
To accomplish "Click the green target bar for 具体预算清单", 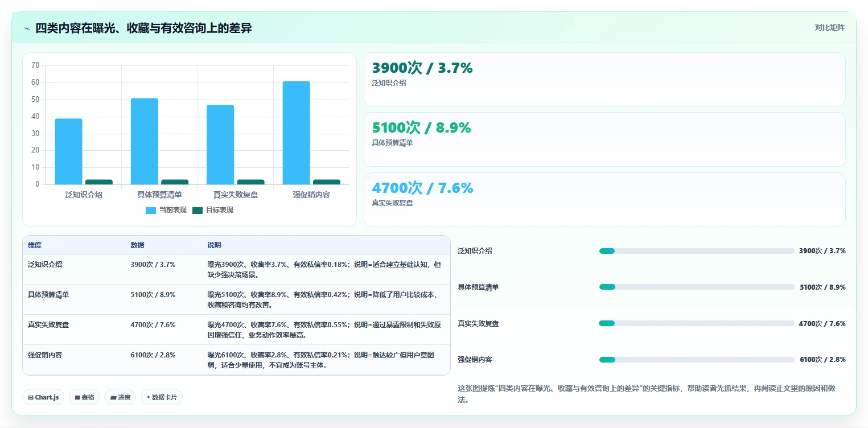I will [175, 182].
